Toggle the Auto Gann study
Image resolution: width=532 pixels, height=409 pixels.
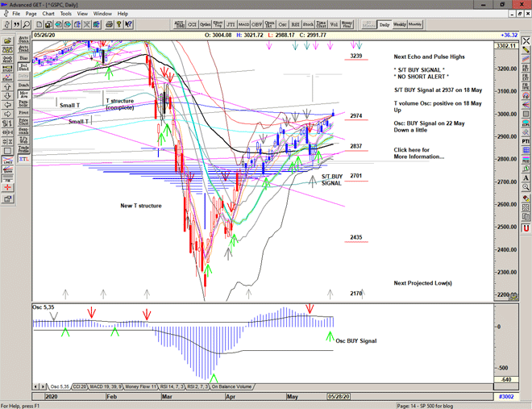pyautogui.click(x=23, y=40)
